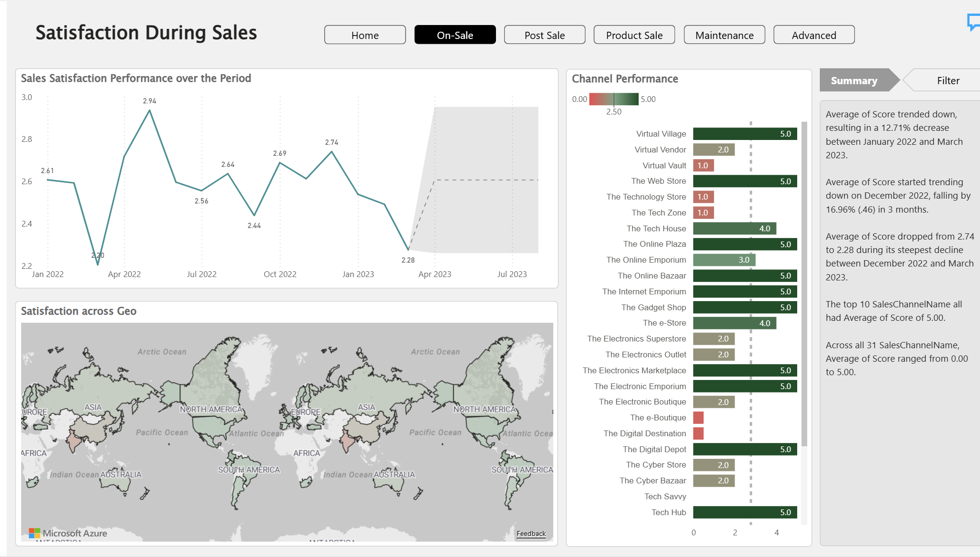Click The Tech House 4.0 bar
Screen dimensions: 980x557
(734, 228)
